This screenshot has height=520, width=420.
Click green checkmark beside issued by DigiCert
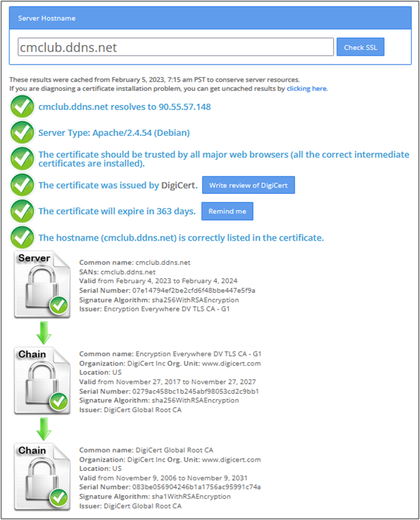[22, 185]
